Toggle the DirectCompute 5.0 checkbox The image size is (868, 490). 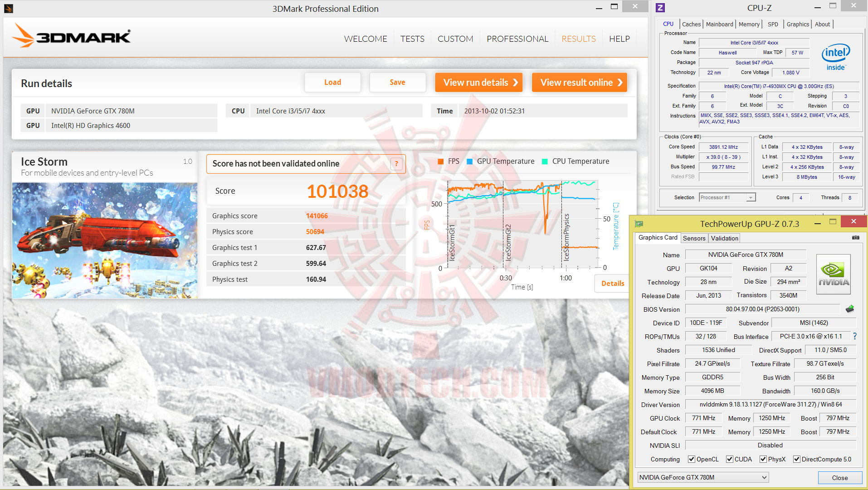point(797,459)
